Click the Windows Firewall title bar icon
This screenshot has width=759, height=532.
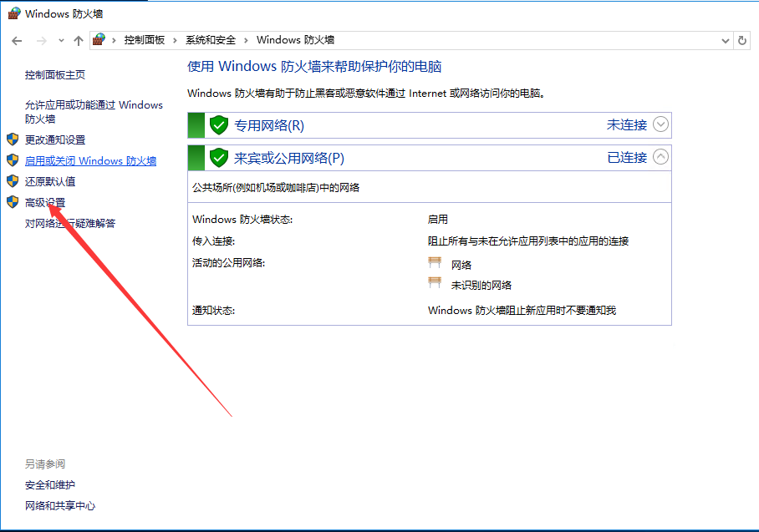click(14, 13)
